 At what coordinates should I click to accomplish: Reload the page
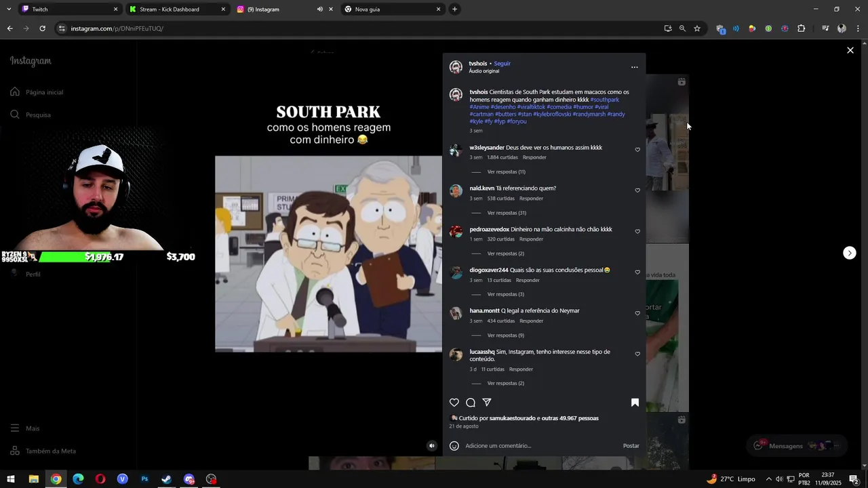42,28
